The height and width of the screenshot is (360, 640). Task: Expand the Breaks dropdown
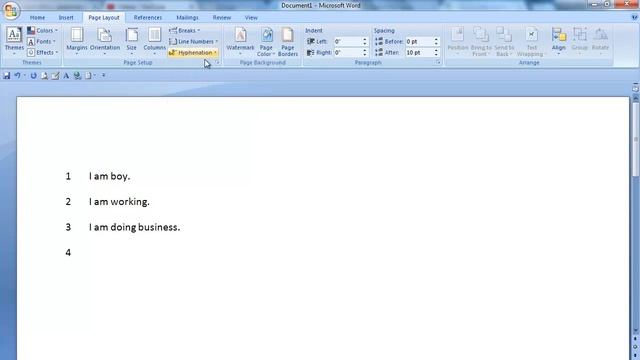184,31
